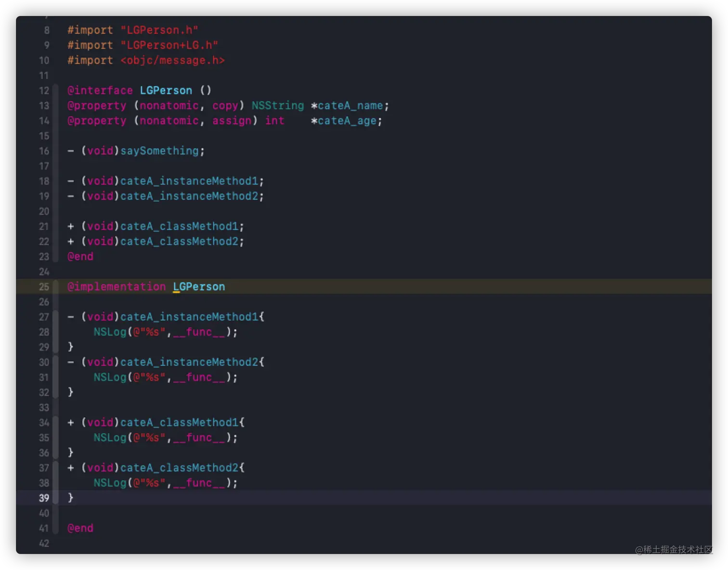Click the assign attribute on line 14
The width and height of the screenshot is (728, 570).
tap(232, 121)
